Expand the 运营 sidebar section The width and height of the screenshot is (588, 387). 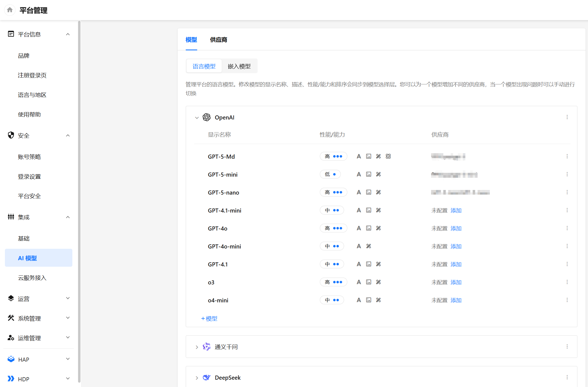coord(68,298)
